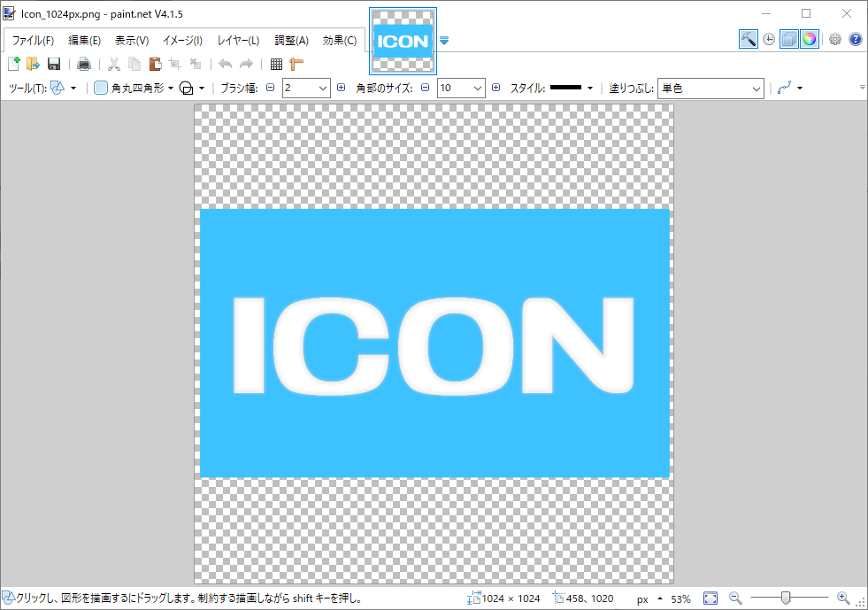Click the Cut scissors icon
868x610 pixels.
click(x=114, y=64)
